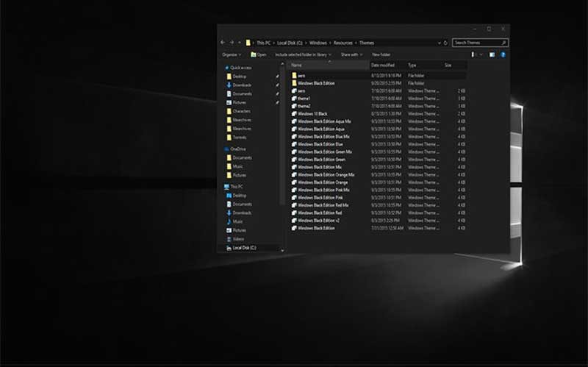Open the view options dropdown arrow
The height and width of the screenshot is (367, 588).
point(481,54)
